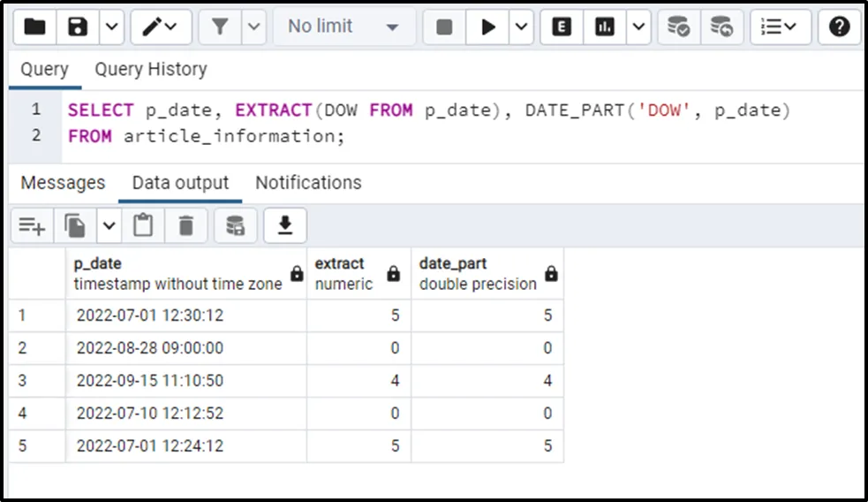The image size is (868, 502).
Task: Click the Explain Analyze chart icon
Action: (x=605, y=27)
